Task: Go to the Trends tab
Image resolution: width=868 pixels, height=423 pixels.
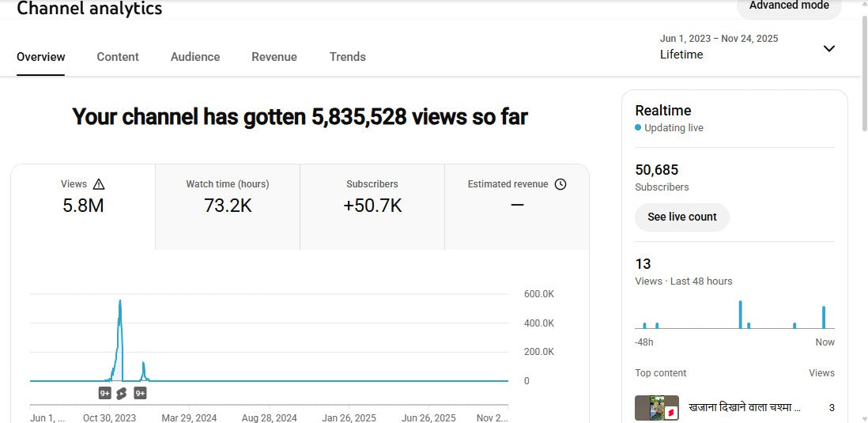Action: click(x=348, y=57)
